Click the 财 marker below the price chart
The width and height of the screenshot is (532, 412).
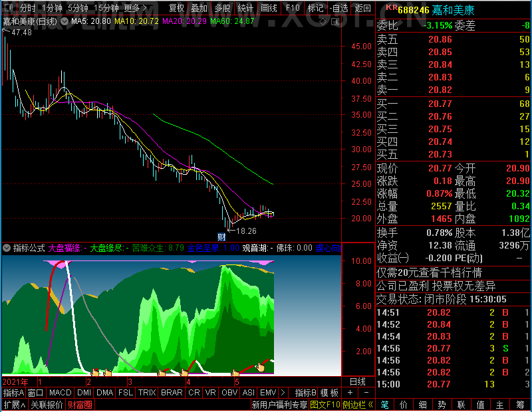[x=221, y=237]
